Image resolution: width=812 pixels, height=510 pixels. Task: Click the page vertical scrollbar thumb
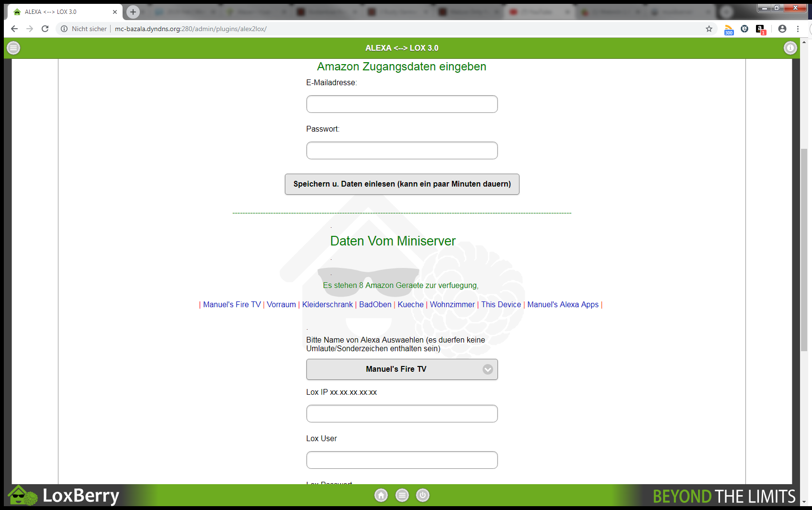tap(804, 250)
